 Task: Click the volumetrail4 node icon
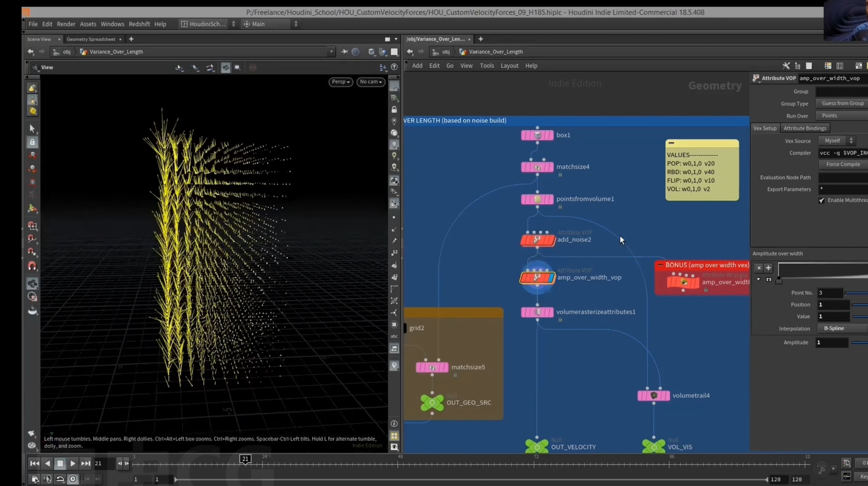click(654, 395)
